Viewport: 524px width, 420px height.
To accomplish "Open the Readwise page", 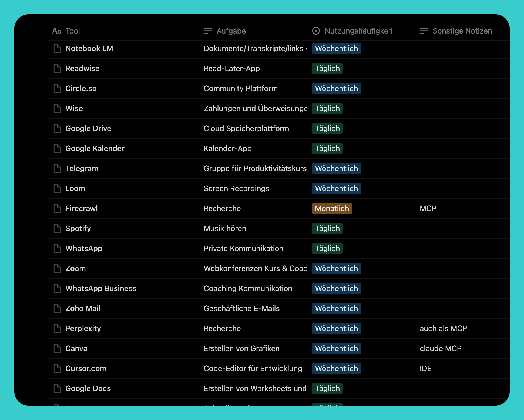I will pos(82,69).
